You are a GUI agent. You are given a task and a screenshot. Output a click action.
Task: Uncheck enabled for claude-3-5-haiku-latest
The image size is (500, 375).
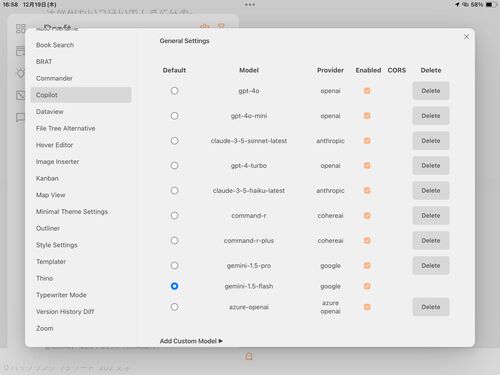click(x=367, y=190)
